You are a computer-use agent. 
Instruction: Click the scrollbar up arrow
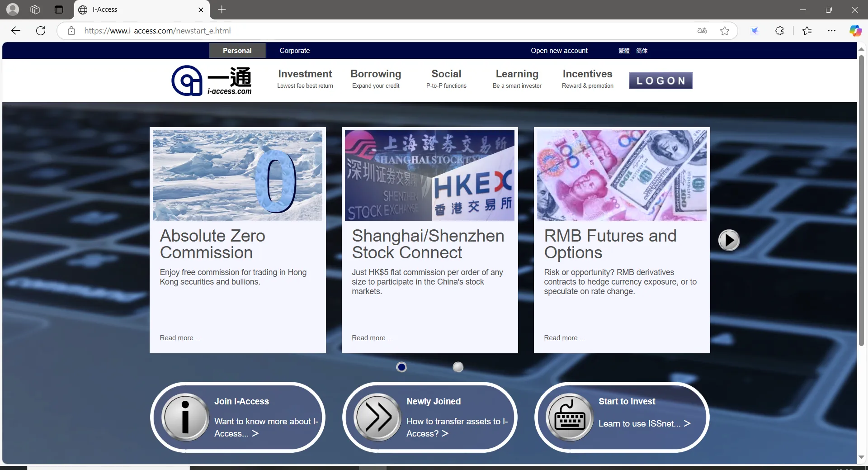(861, 48)
